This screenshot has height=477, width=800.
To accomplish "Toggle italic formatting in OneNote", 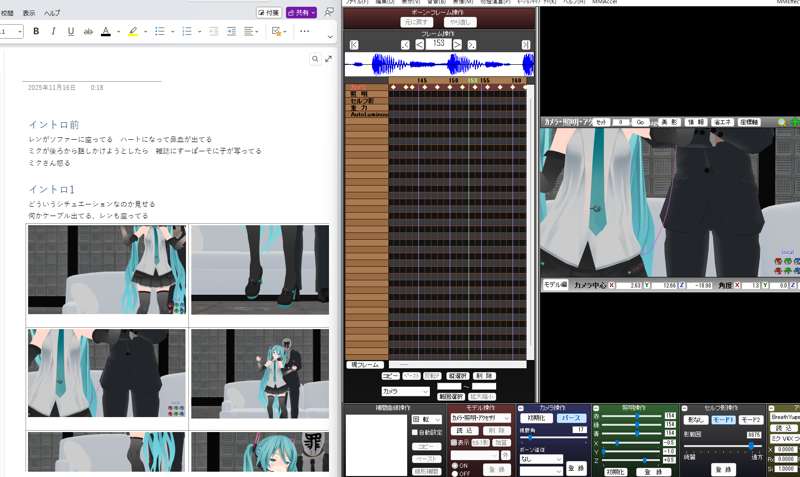I will click(53, 32).
